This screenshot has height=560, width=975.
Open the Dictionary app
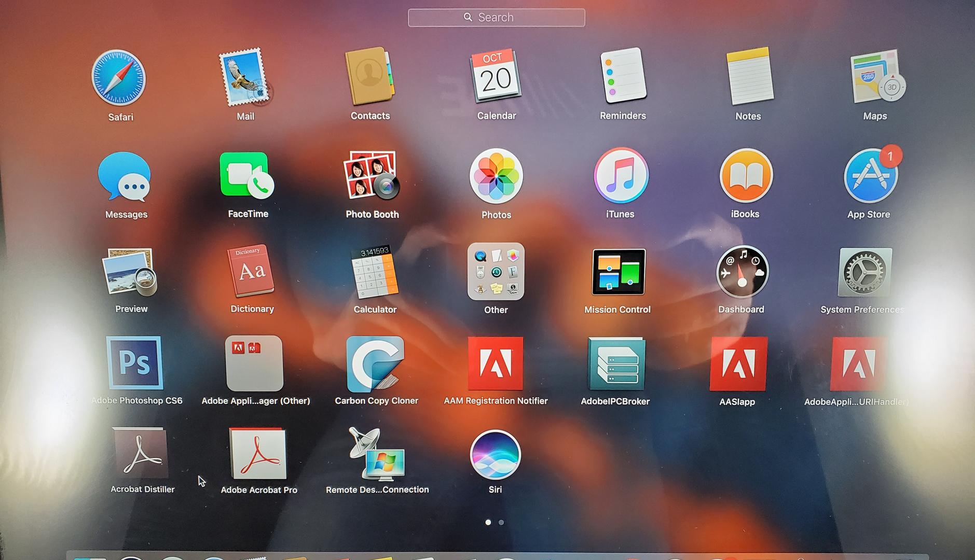pyautogui.click(x=252, y=271)
